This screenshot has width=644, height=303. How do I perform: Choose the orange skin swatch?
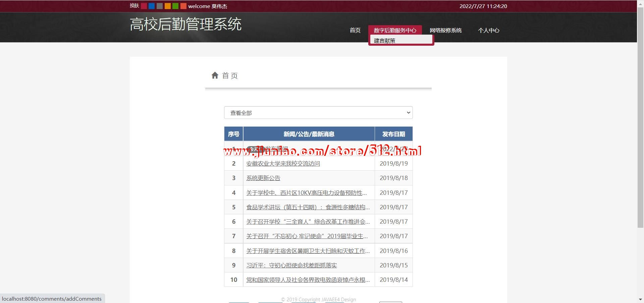tap(167, 6)
